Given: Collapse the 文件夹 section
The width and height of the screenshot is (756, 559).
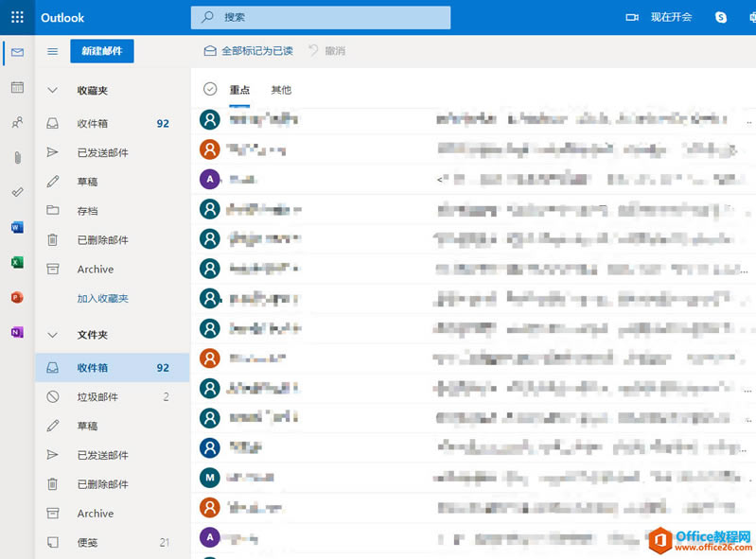Looking at the screenshot, I should tap(53, 335).
